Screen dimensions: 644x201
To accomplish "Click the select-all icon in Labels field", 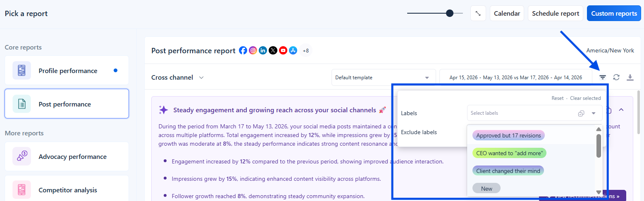I will tap(581, 114).
